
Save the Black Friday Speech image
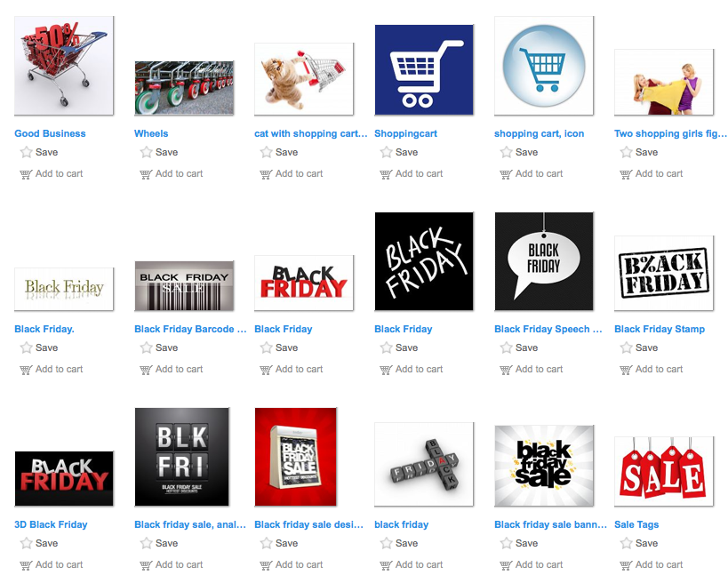coord(519,347)
